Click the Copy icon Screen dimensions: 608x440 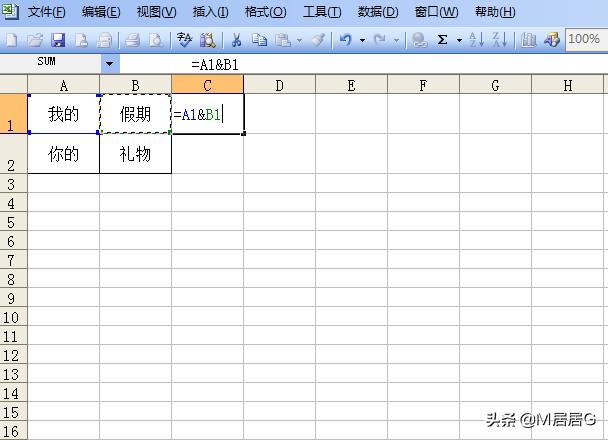(259, 40)
